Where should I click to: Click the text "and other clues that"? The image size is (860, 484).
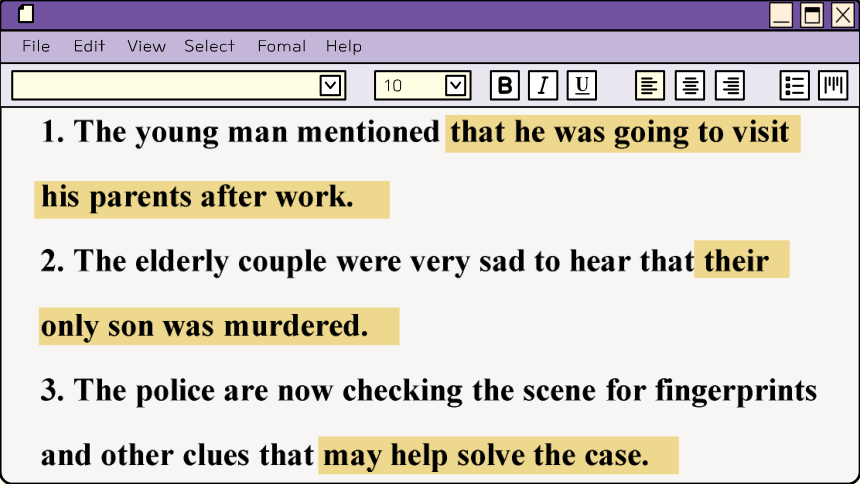177,455
